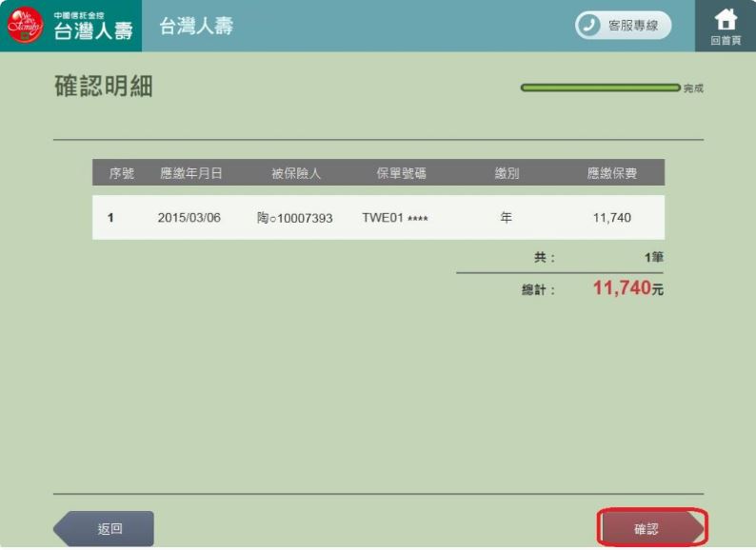Image resolution: width=756 pixels, height=550 pixels.
Task: Click the 共 count label
Action: (x=544, y=258)
